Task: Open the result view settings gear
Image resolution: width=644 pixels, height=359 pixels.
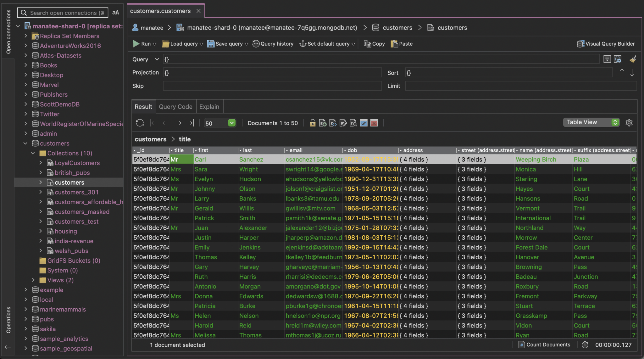Action: tap(629, 123)
